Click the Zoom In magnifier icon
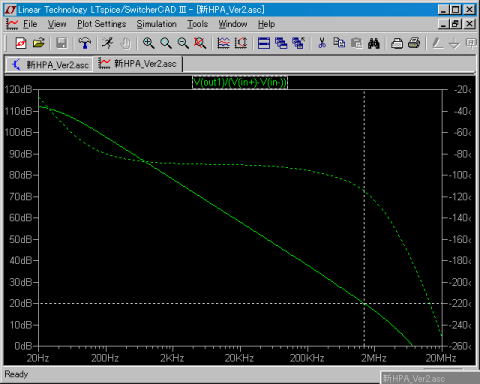Viewport: 480px width, 384px height. (x=148, y=43)
